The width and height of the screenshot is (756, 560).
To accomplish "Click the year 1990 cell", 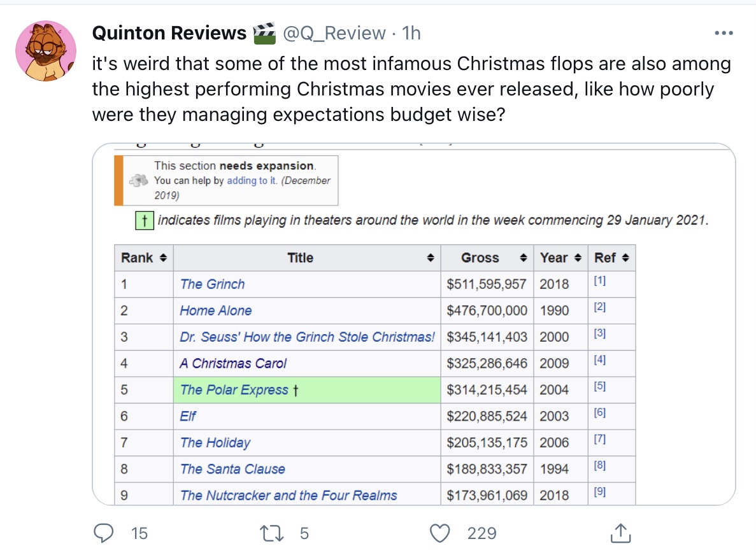I will [560, 311].
